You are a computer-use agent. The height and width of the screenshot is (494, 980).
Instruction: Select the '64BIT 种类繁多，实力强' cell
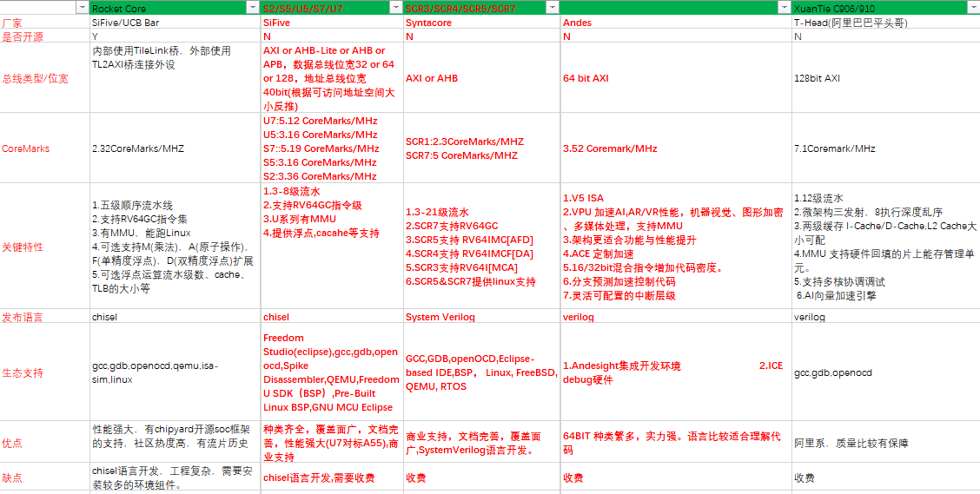(676, 442)
